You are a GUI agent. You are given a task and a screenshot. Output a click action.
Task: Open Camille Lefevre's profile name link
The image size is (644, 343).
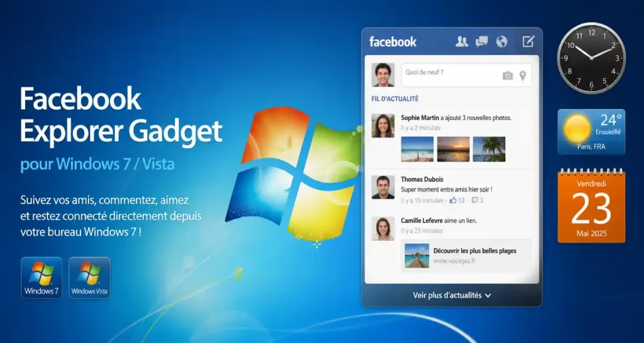point(423,220)
